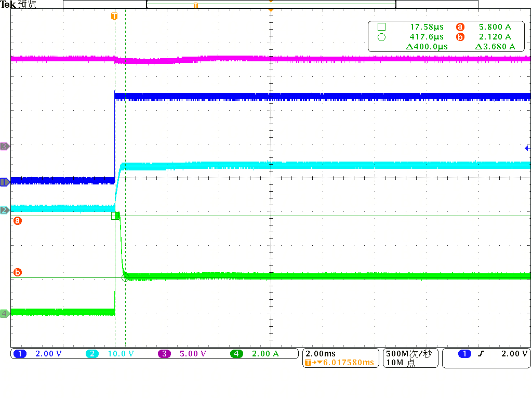532x399 pixels.
Task: Click cursor b label on left edge
Action: coord(17,272)
